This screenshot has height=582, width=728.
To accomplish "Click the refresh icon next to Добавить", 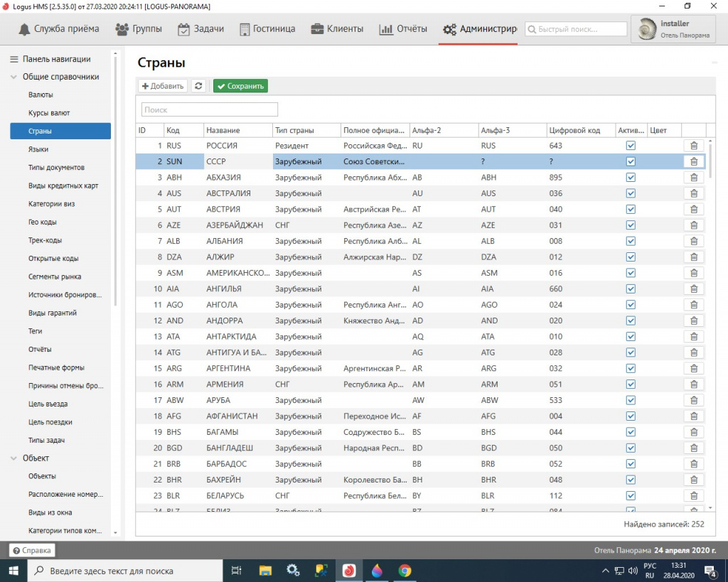I will point(198,86).
